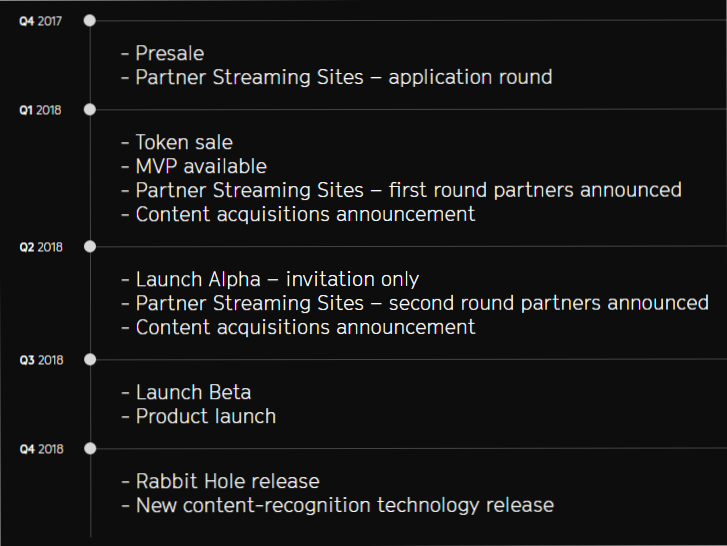
Task: Select the Q3 2018 date label
Action: [x=41, y=360]
